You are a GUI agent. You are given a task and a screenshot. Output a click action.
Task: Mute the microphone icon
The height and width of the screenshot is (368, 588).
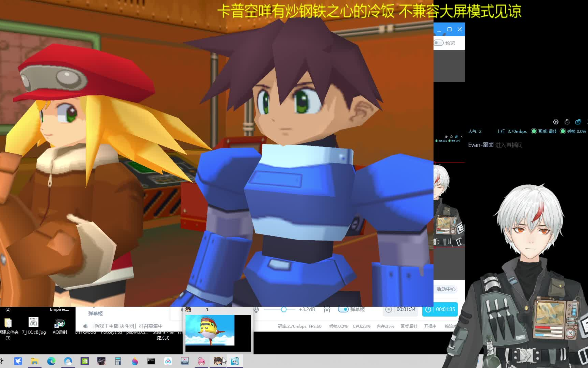(256, 309)
